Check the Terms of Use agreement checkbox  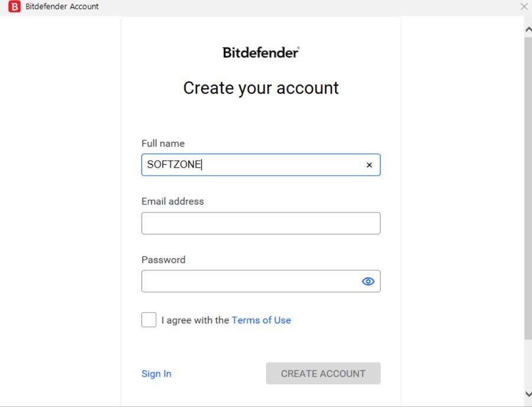click(149, 320)
